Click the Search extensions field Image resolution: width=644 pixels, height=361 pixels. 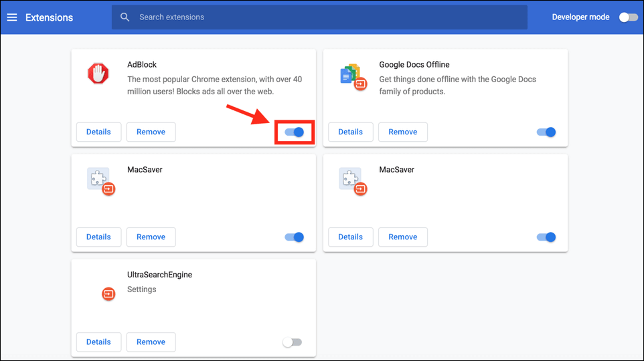click(319, 17)
